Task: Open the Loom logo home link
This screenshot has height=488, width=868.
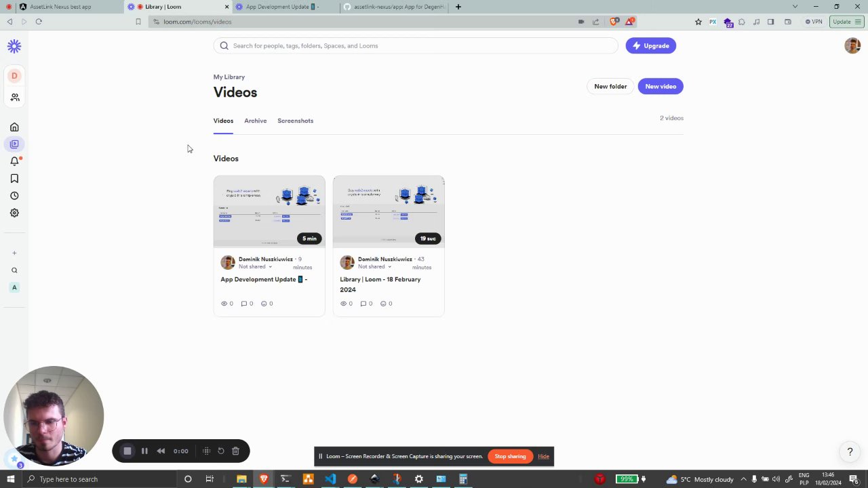Action: click(14, 46)
